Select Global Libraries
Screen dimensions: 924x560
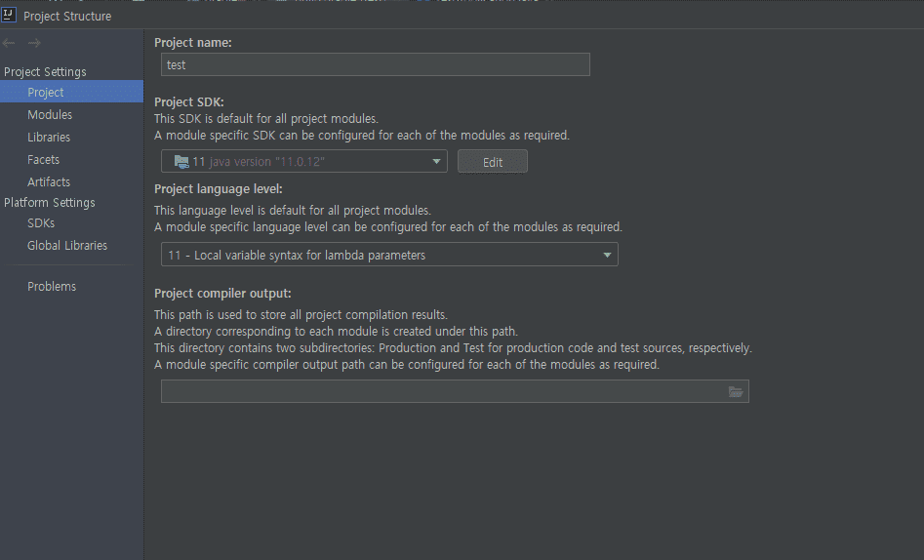coord(67,246)
